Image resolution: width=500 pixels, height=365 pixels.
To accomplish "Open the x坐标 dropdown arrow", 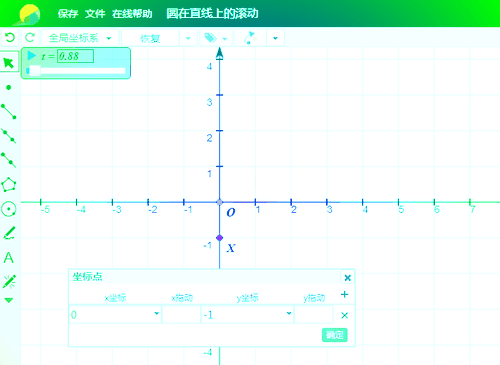I will coord(156,313).
